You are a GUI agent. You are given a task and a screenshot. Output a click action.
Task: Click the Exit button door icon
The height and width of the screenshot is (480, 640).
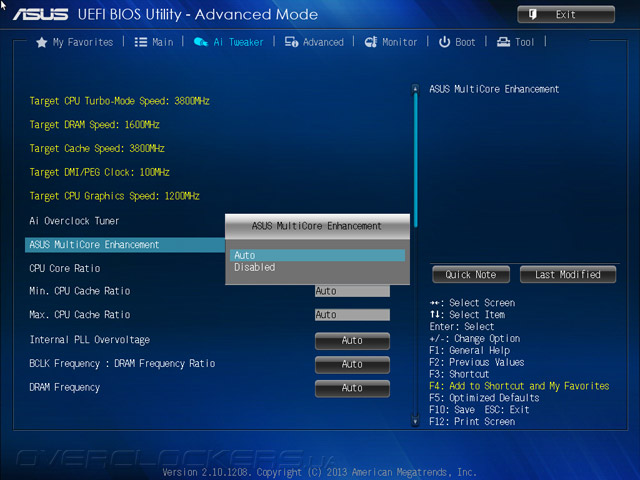533,15
